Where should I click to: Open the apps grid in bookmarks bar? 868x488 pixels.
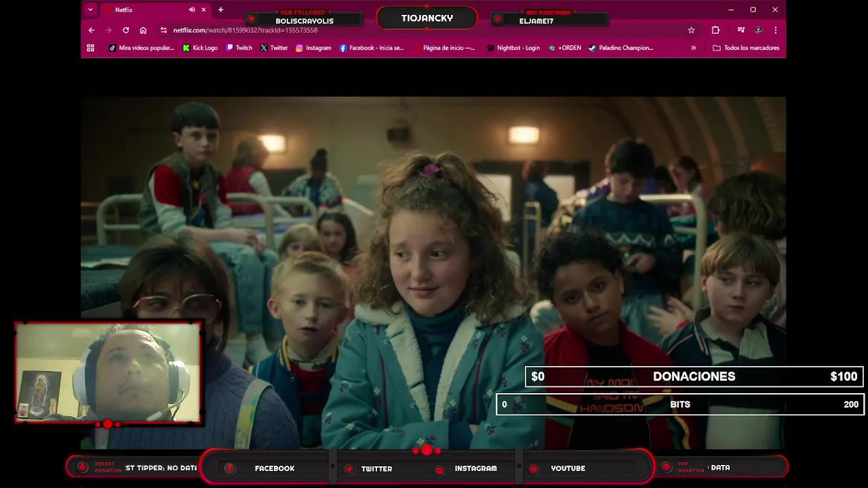coord(90,47)
